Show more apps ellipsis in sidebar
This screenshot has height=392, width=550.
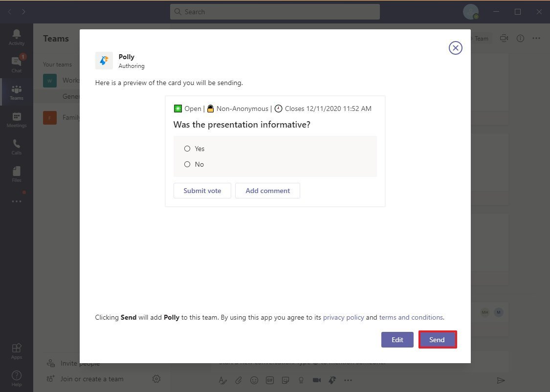point(17,201)
